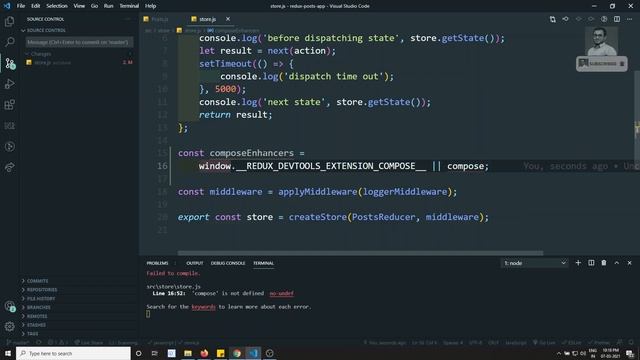
Task: Click the editor horizontal scrollbar
Action: point(360,253)
